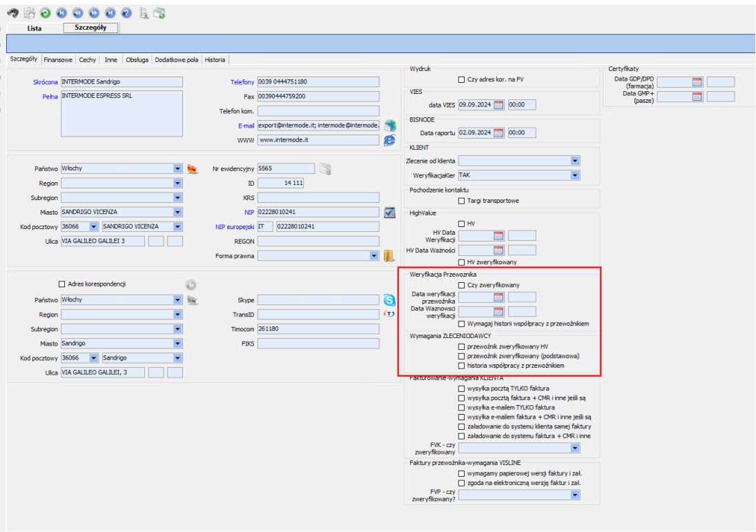
Task: Jump to last record arrow icon
Action: coord(110,13)
